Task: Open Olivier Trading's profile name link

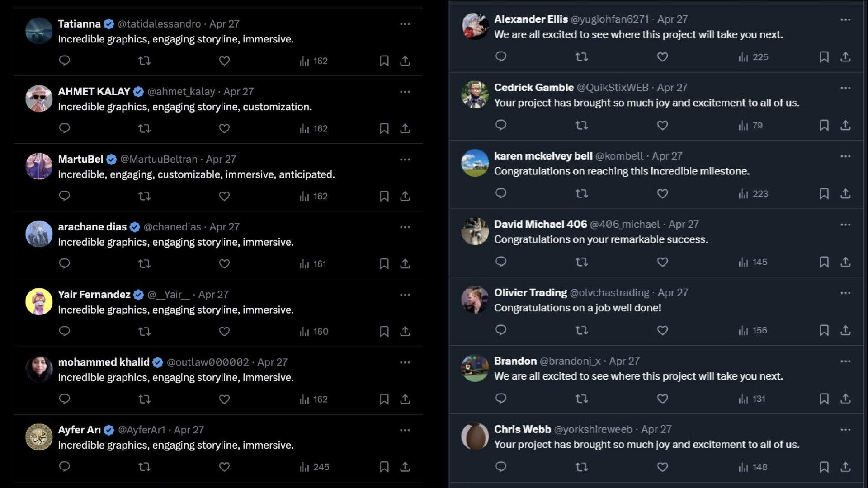Action: point(530,293)
